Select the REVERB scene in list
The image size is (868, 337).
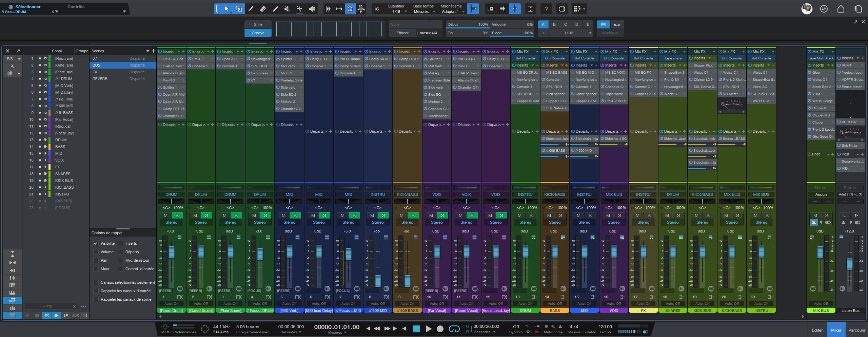point(100,79)
